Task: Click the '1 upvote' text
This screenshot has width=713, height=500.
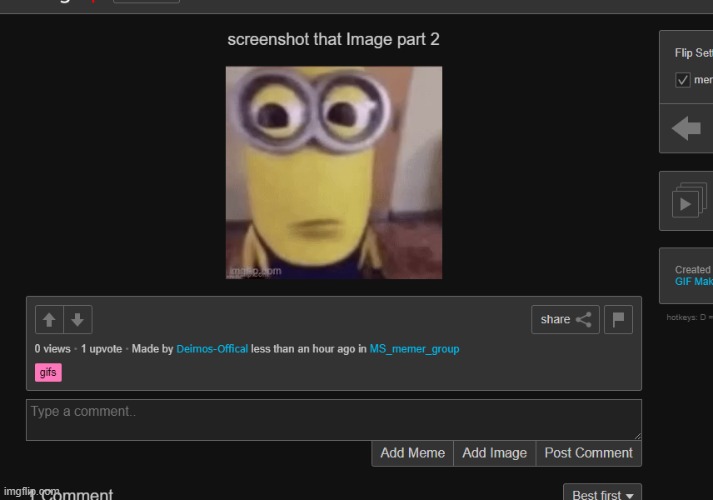Action: [x=101, y=349]
